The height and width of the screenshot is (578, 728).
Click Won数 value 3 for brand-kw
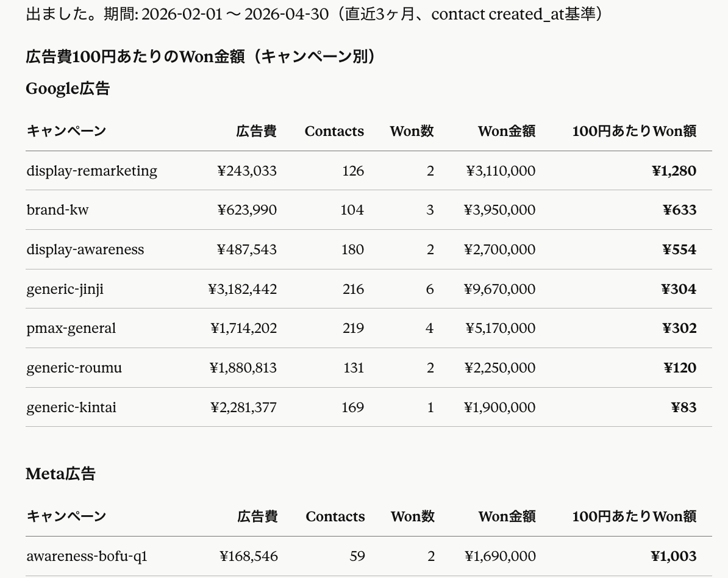430,210
